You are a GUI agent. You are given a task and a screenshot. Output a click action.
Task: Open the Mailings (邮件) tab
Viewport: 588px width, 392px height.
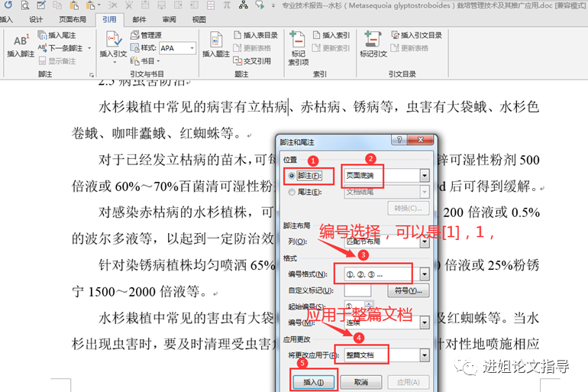point(139,20)
